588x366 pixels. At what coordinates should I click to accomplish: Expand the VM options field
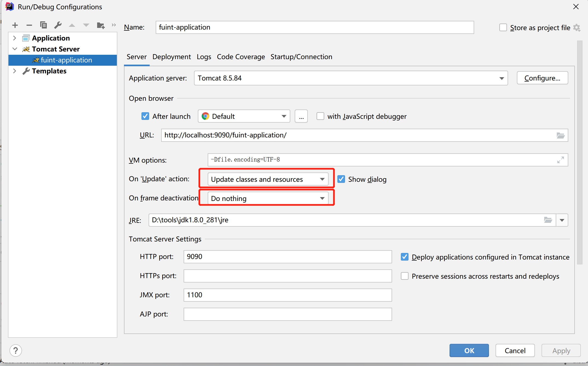[x=561, y=160]
